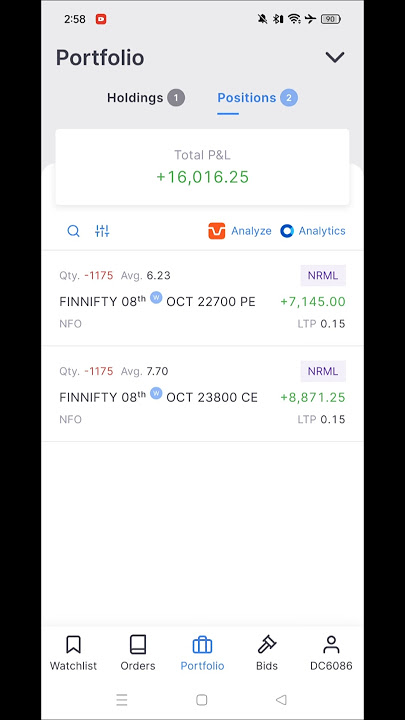Tap NRML tag on 22700 PE

click(323, 276)
